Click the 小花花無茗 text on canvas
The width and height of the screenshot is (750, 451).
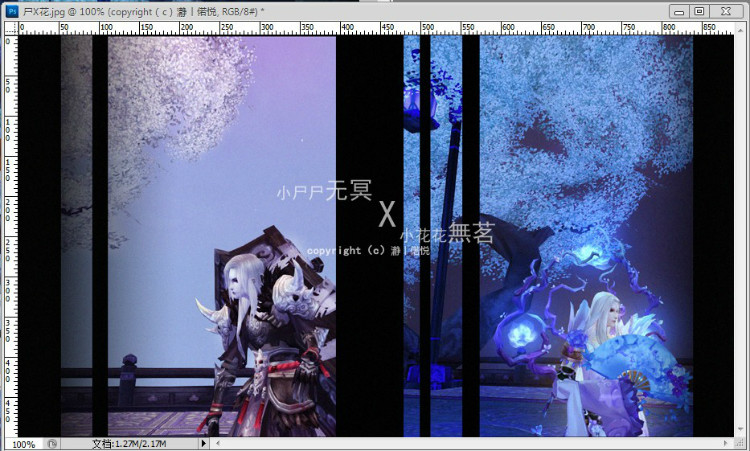447,233
